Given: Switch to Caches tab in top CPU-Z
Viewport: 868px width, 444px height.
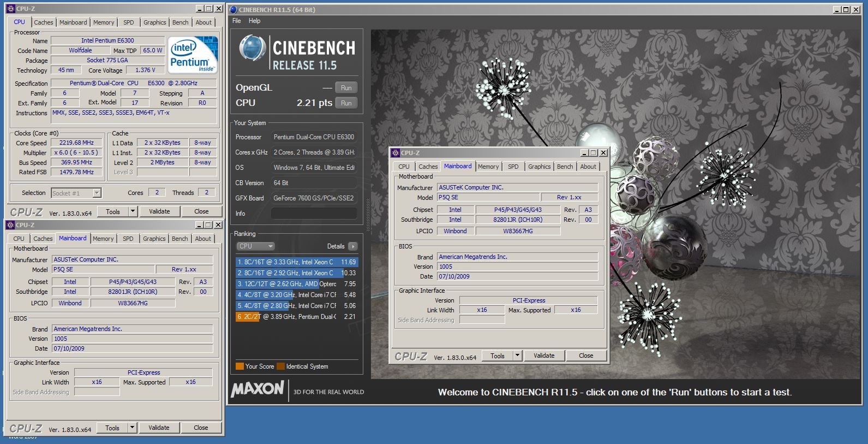Looking at the screenshot, I should [44, 22].
